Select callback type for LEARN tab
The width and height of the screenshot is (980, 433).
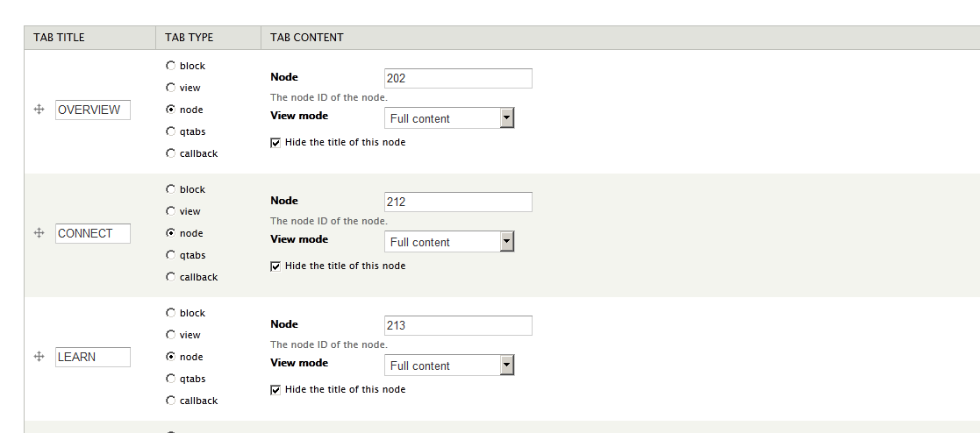[170, 401]
